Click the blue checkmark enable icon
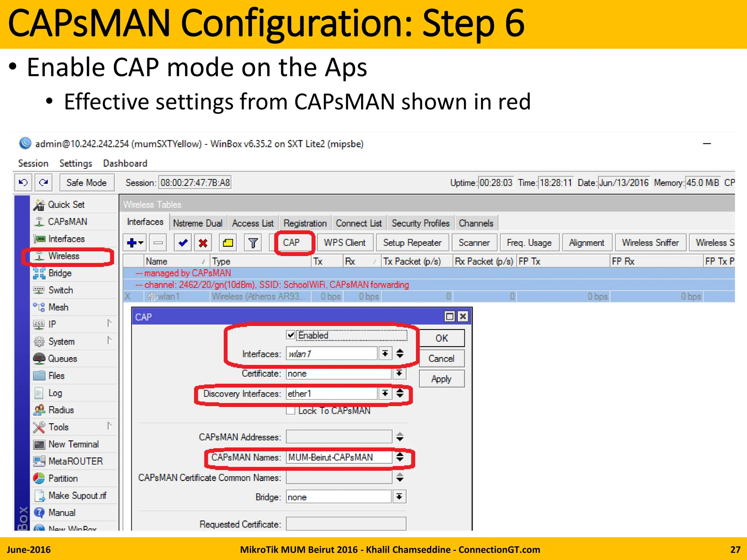747x560 pixels. (183, 243)
